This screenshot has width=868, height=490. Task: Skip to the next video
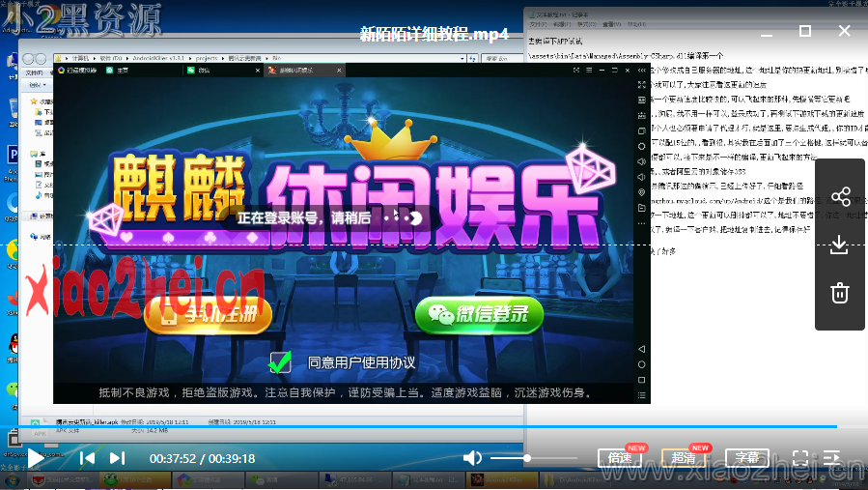pyautogui.click(x=118, y=458)
